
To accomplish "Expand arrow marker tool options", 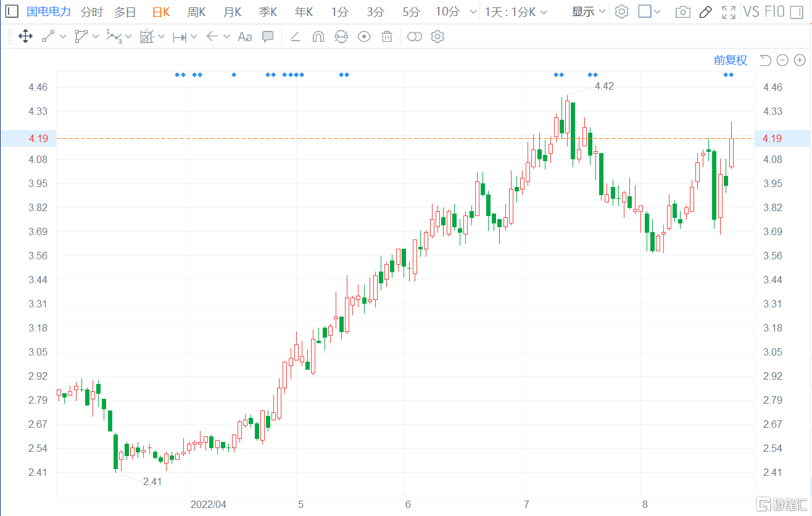I will [226, 36].
